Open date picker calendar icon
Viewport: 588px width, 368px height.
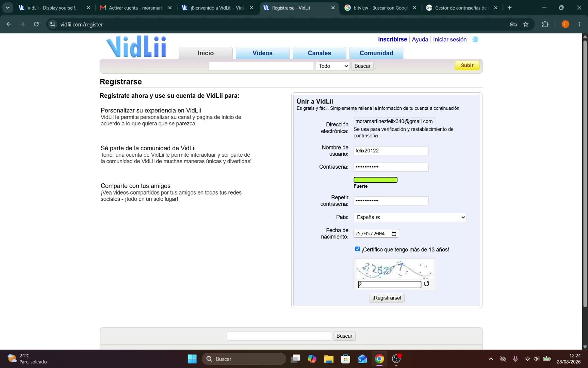click(394, 234)
